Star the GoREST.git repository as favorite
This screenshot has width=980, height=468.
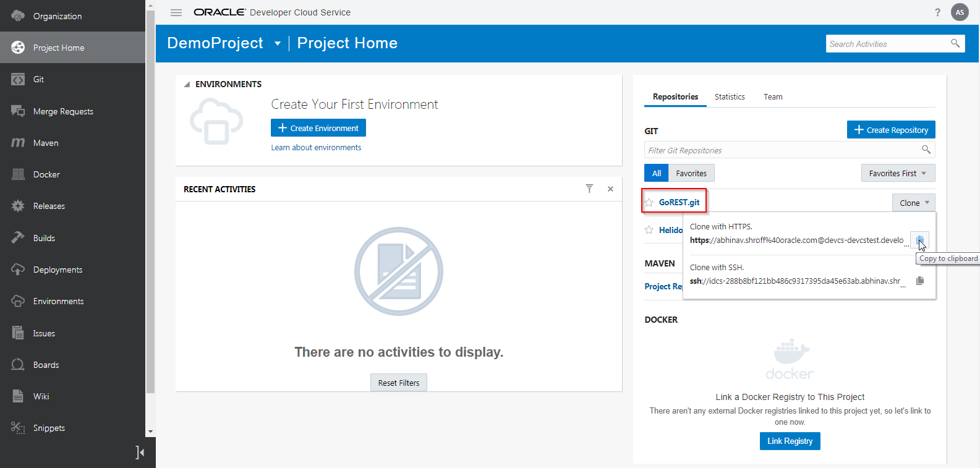click(649, 203)
